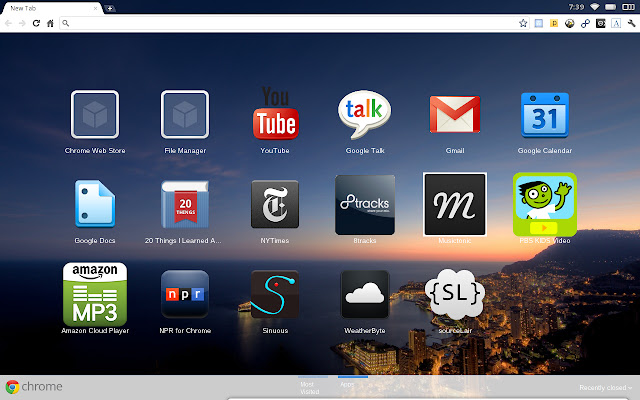Image resolution: width=640 pixels, height=400 pixels.
Task: Click the globe extension icon
Action: 569,23
